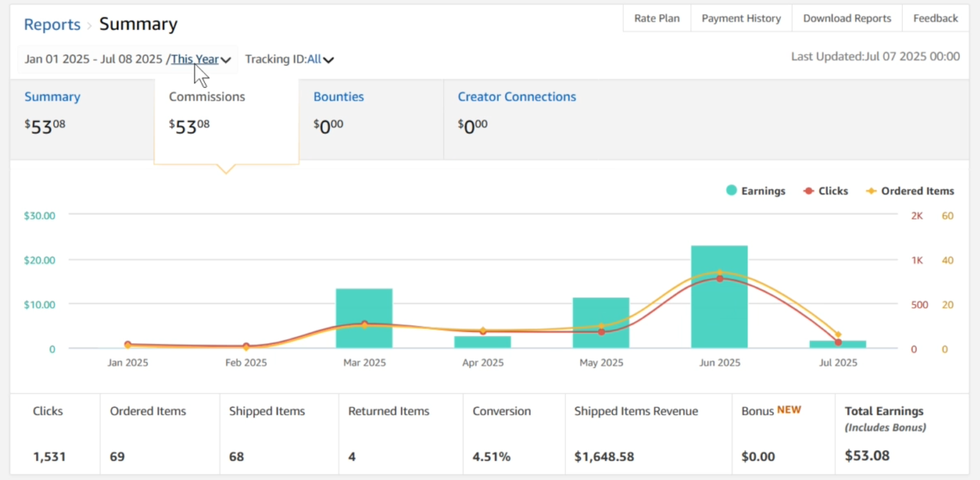
Task: Go back to the Reports breadcrumb link
Action: 52,24
